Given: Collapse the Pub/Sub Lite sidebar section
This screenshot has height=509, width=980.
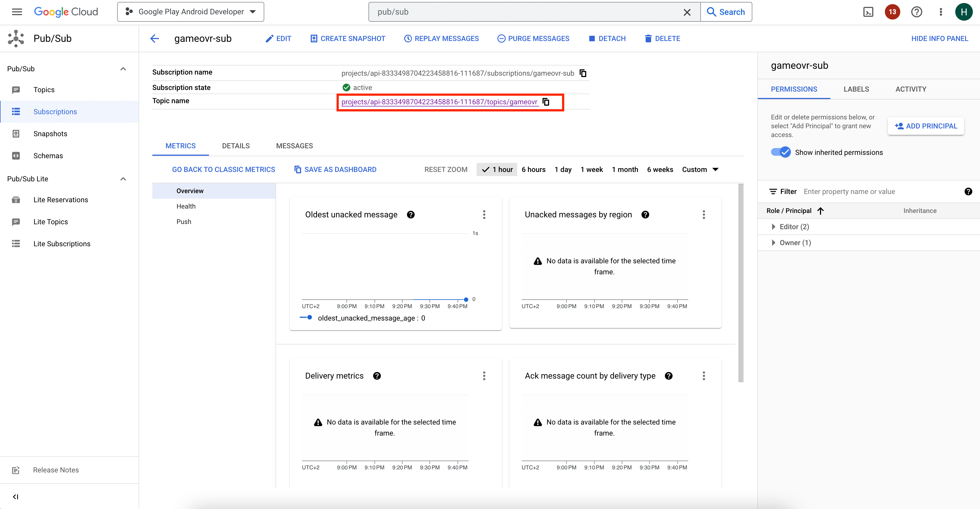Looking at the screenshot, I should tap(123, 179).
